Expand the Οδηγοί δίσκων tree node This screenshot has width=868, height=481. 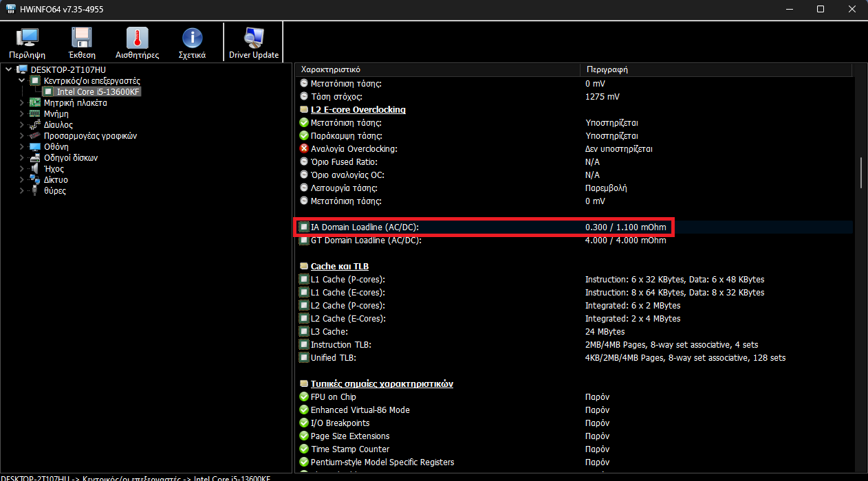click(22, 158)
